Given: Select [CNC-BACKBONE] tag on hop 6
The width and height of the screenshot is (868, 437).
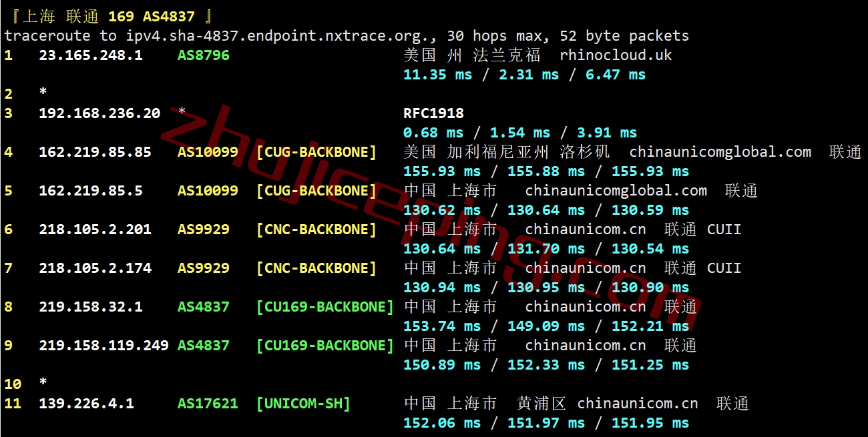Looking at the screenshot, I should [316, 230].
